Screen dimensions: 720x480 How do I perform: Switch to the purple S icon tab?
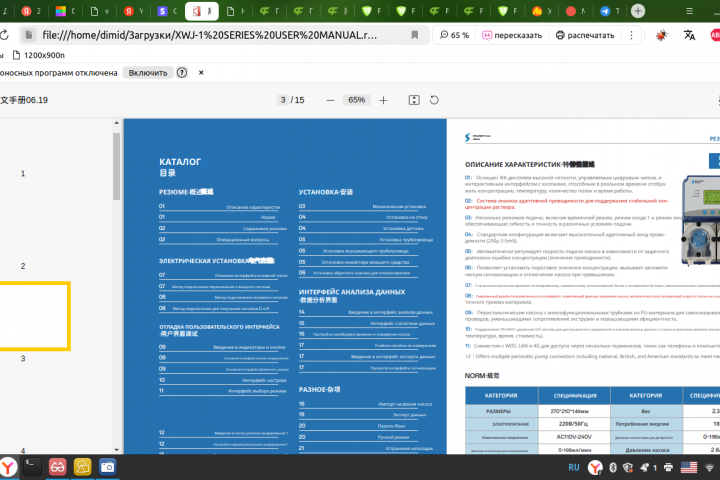[x=167, y=11]
